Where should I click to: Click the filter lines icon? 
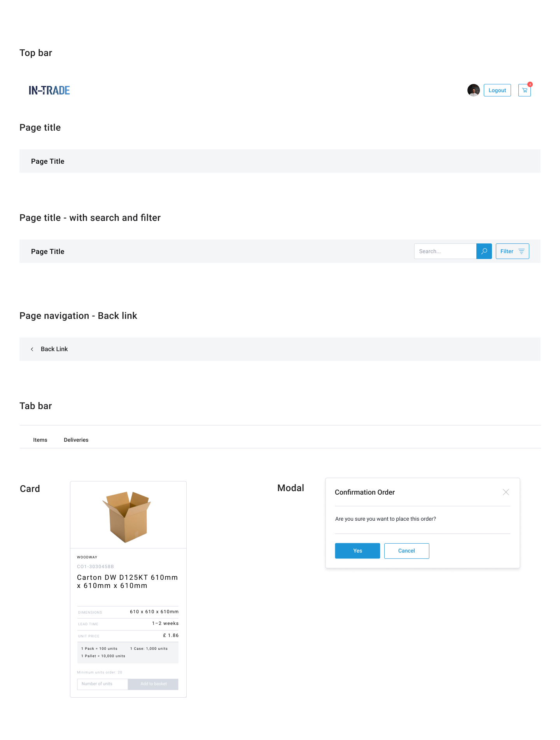521,251
